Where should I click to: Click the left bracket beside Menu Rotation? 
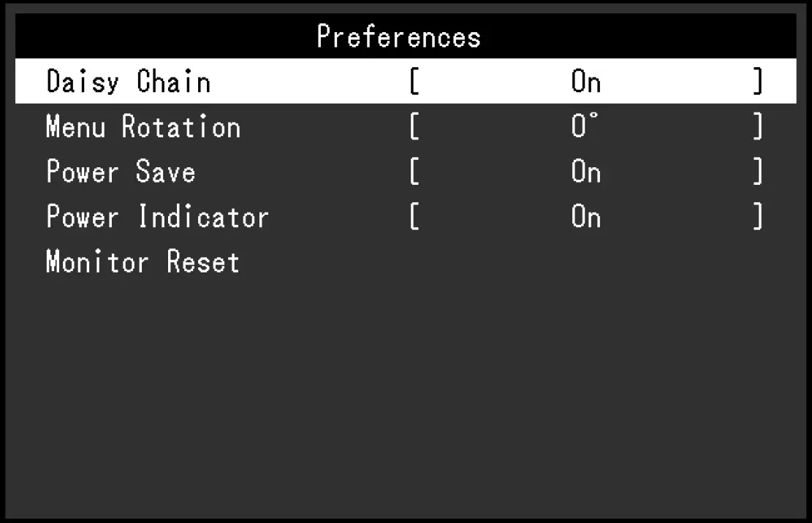[414, 127]
